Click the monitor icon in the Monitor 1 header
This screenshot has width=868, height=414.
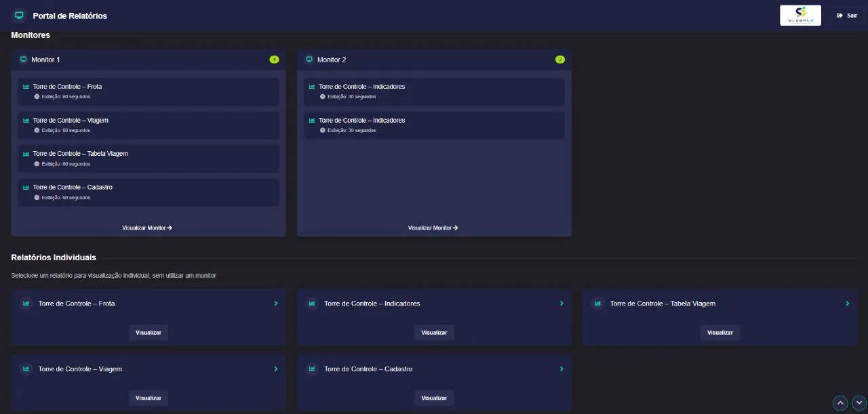(23, 59)
